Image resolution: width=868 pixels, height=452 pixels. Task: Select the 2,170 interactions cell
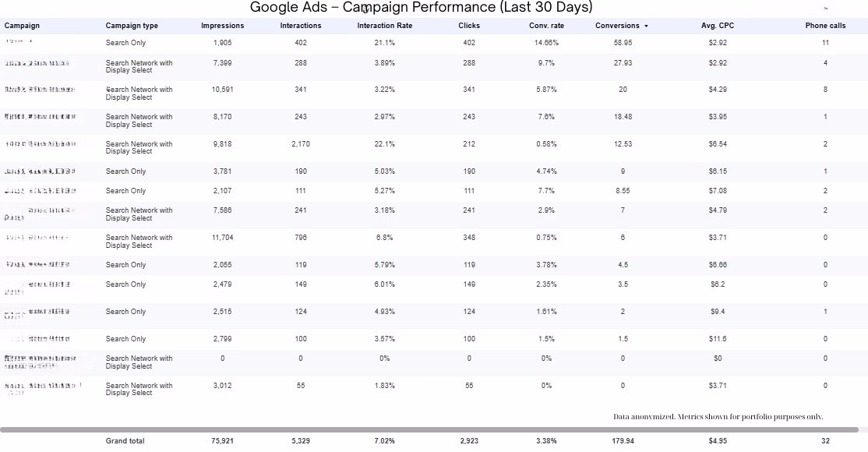coord(300,144)
